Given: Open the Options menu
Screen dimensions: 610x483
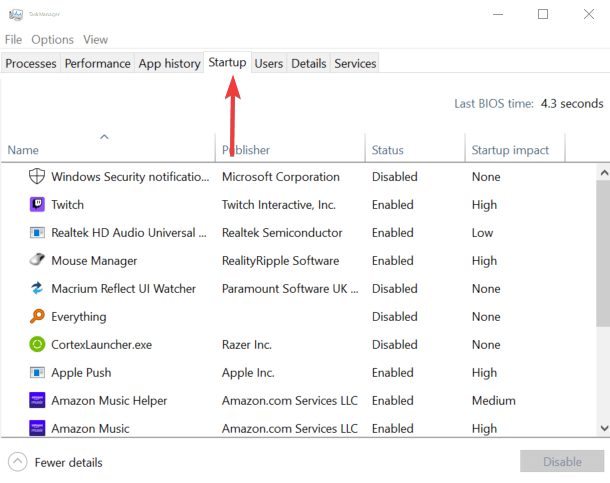Looking at the screenshot, I should (x=53, y=40).
